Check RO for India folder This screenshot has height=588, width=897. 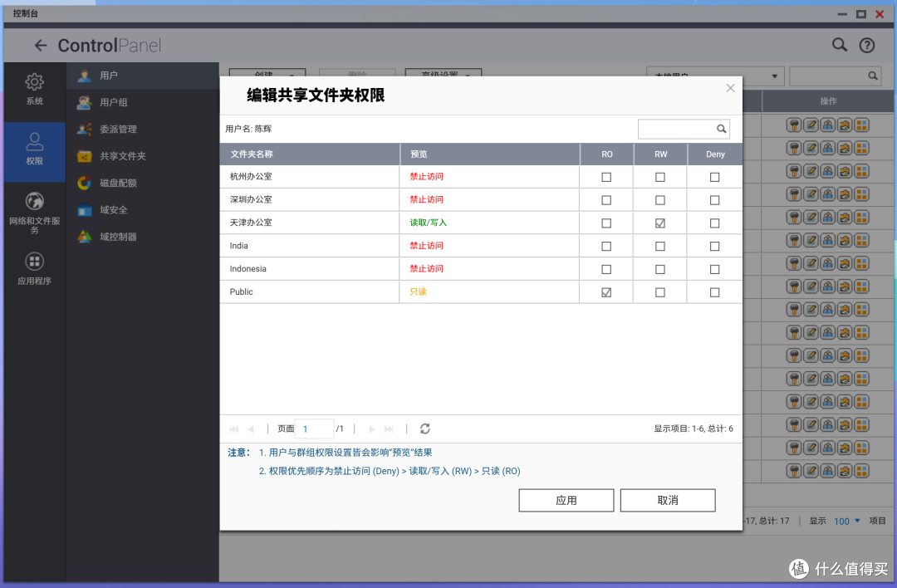click(x=606, y=247)
